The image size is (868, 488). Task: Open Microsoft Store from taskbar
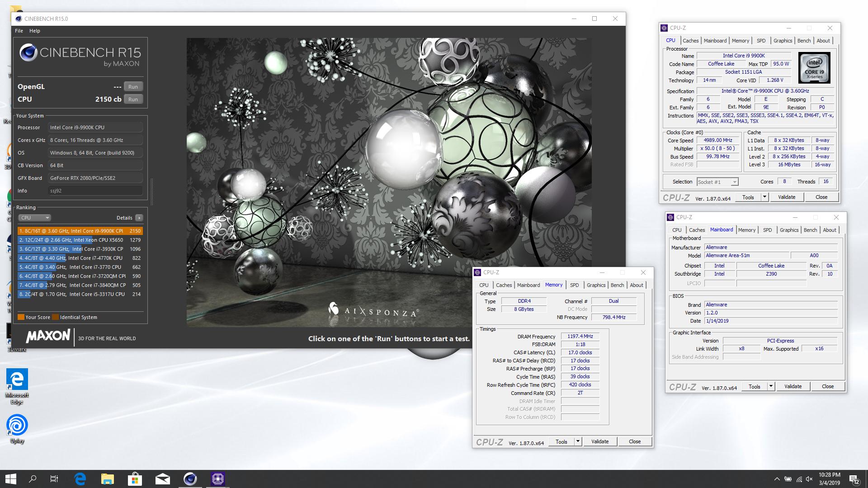point(135,479)
